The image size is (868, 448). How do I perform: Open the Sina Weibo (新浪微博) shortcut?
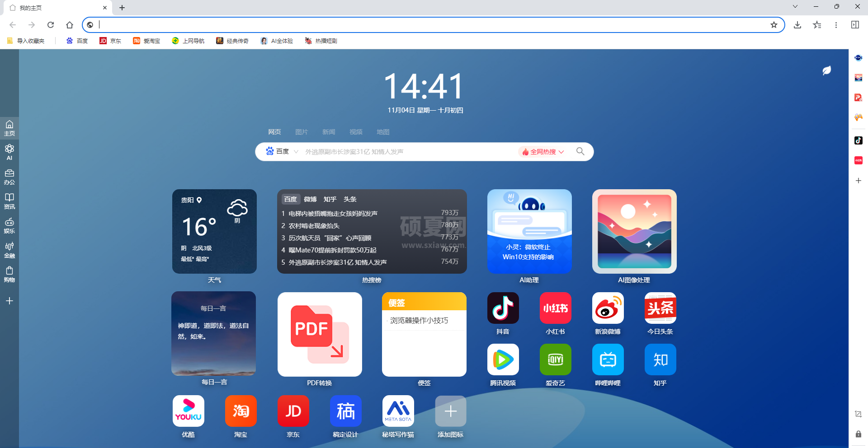[608, 308]
